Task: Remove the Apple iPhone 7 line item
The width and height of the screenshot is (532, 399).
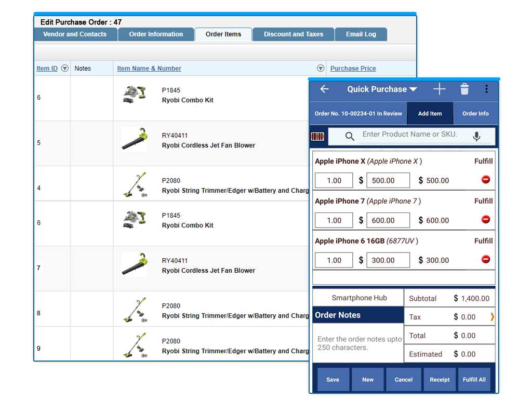Action: click(x=486, y=220)
